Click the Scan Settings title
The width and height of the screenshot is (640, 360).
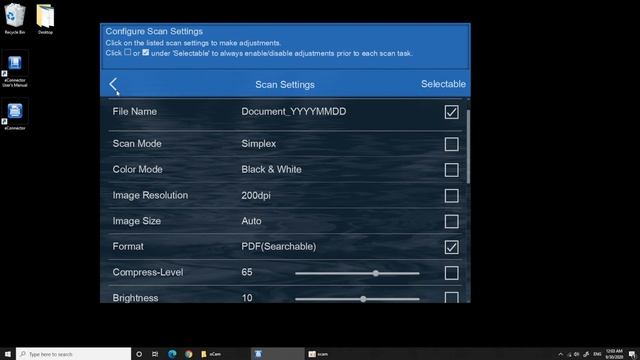pos(285,84)
